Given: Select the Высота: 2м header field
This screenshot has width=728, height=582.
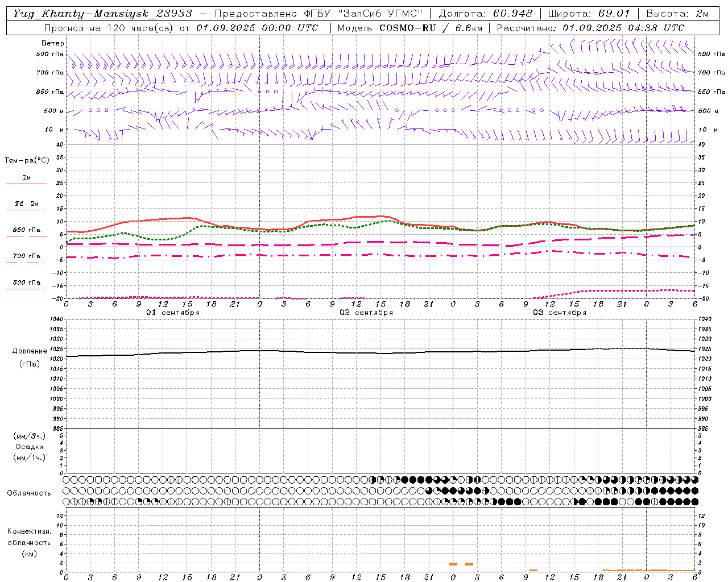Looking at the screenshot, I should pos(677,14).
